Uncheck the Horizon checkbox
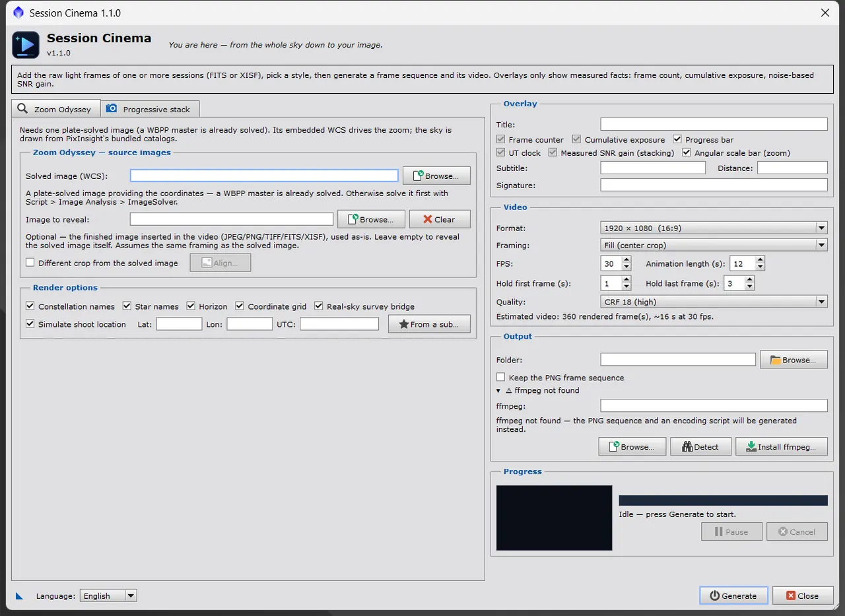845x616 pixels. click(x=191, y=306)
